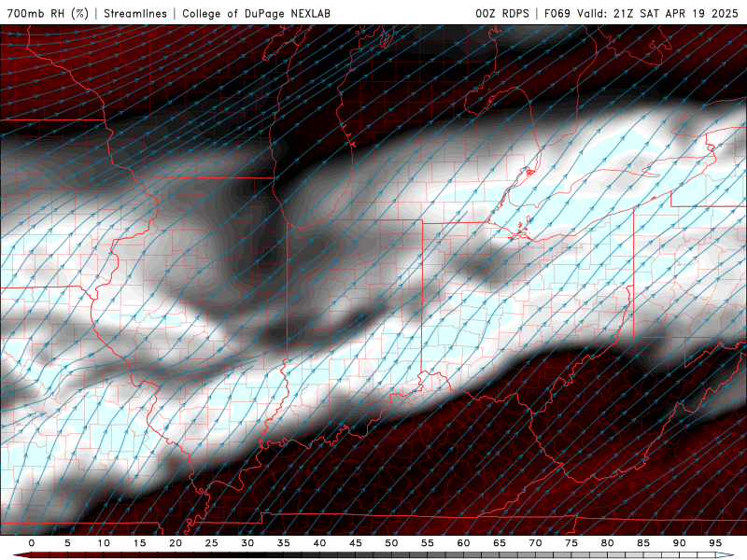Click the colorbar label '0'

32,543
